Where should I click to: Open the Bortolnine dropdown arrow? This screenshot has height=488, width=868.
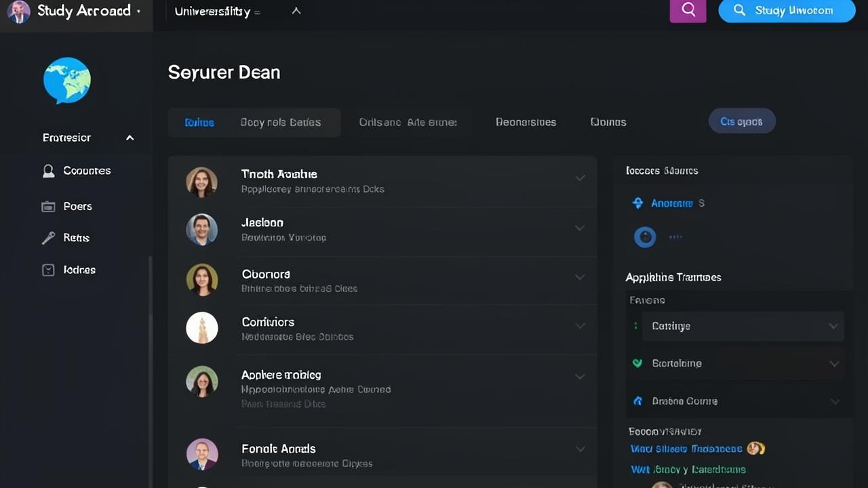pyautogui.click(x=833, y=364)
